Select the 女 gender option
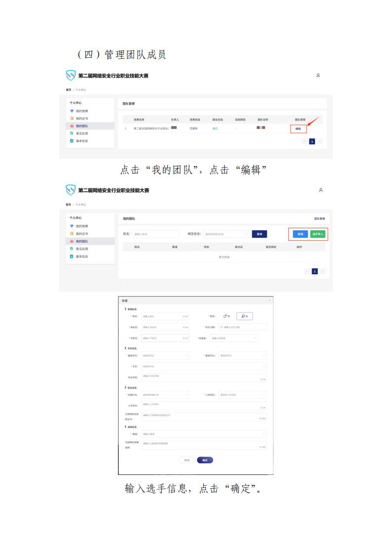392x555 pixels. 244,316
